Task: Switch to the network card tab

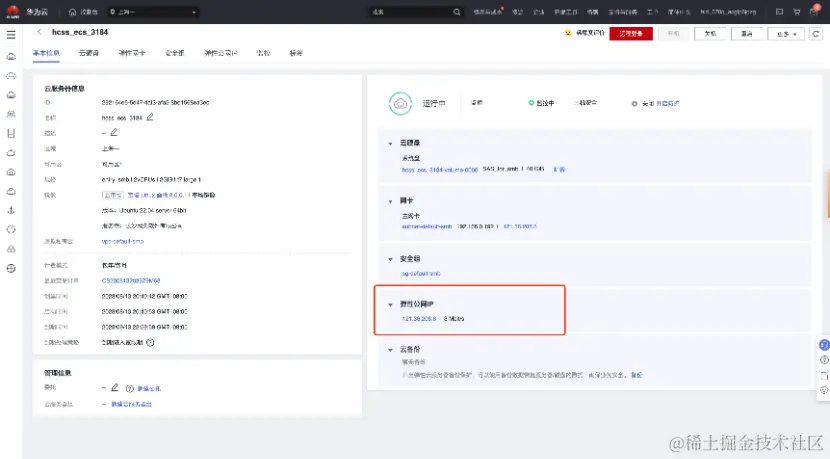Action: pyautogui.click(x=131, y=53)
